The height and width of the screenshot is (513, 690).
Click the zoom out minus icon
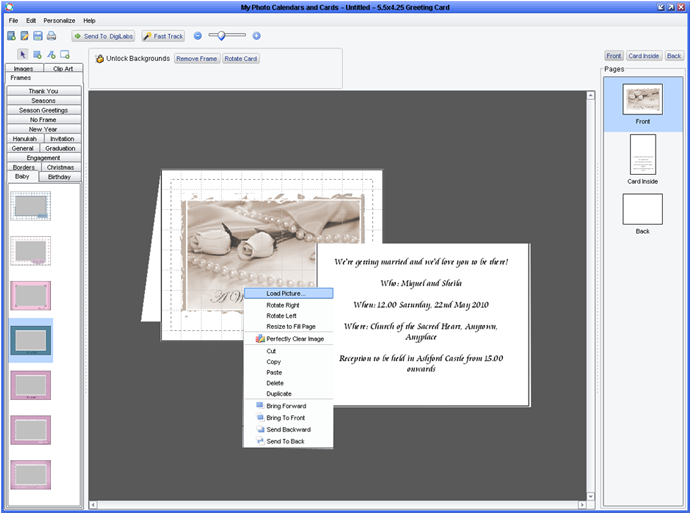click(x=198, y=36)
